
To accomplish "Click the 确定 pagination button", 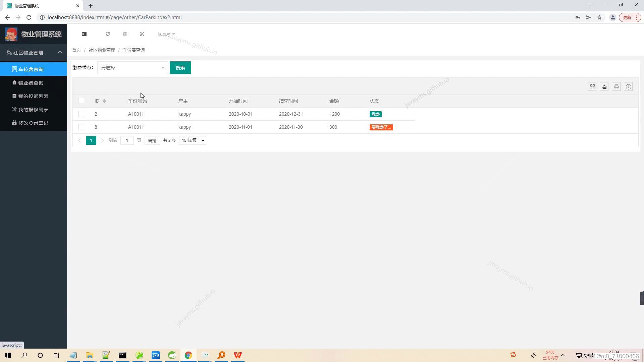I will coord(152,140).
